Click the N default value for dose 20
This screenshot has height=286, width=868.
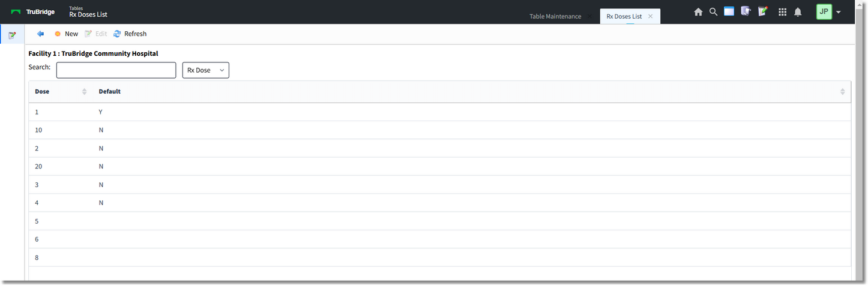(x=101, y=166)
